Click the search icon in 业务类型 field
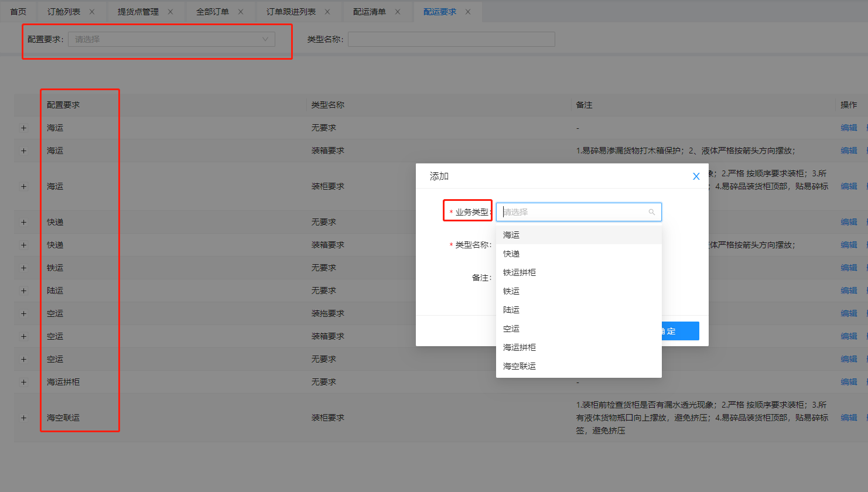 pyautogui.click(x=651, y=212)
